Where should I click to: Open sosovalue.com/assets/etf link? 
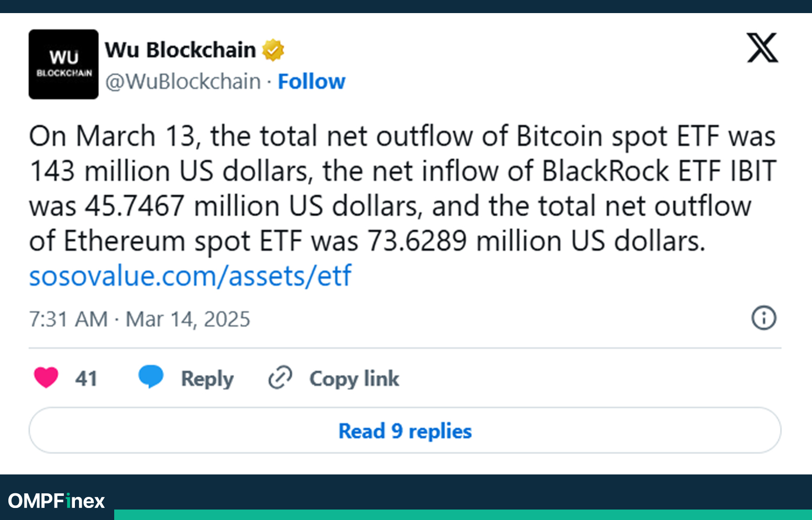coord(190,276)
